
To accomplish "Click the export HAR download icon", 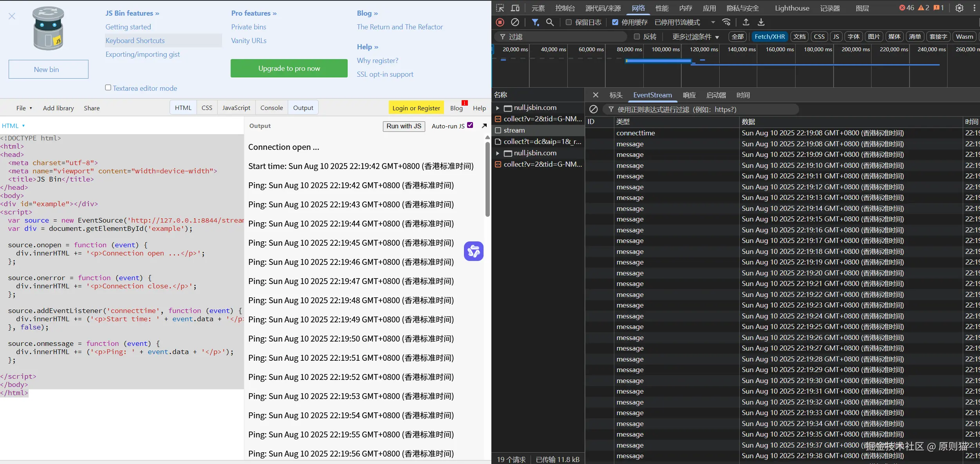I will (761, 22).
